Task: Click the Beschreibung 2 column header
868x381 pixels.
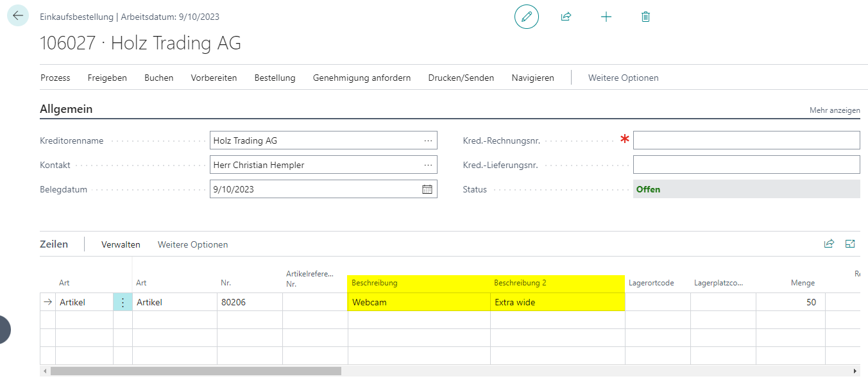Action: point(520,283)
